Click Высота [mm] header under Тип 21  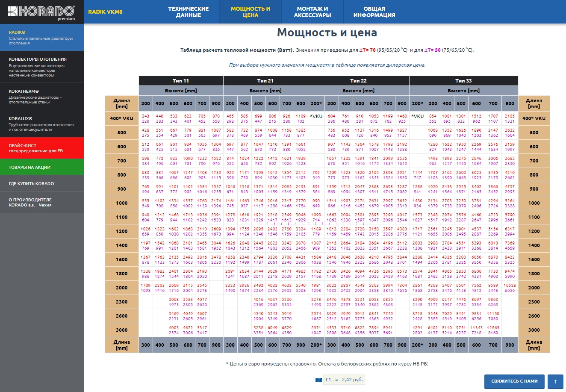click(265, 91)
